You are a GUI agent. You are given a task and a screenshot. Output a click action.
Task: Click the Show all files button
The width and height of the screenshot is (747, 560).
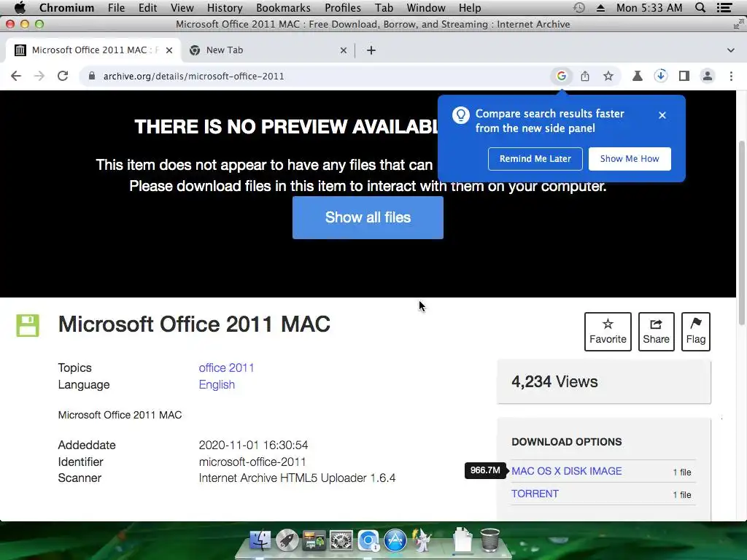click(368, 217)
